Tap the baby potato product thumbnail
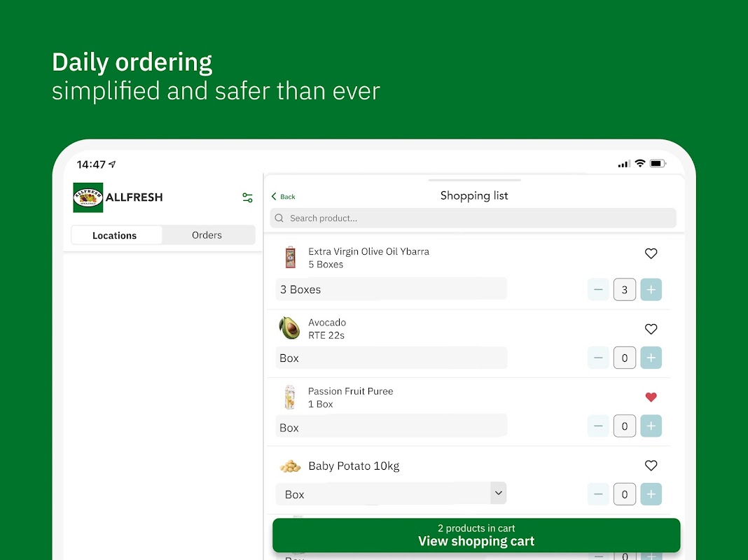This screenshot has width=748, height=560. (290, 465)
